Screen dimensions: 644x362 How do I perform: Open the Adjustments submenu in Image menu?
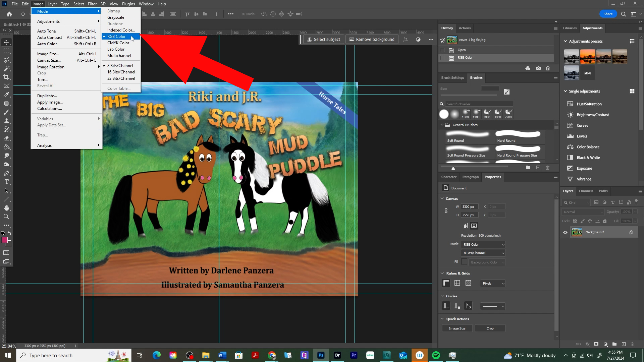66,21
